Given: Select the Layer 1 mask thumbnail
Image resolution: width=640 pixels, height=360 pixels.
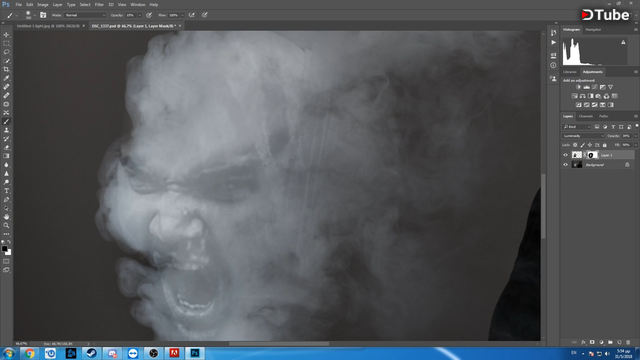Looking at the screenshot, I should (592, 155).
